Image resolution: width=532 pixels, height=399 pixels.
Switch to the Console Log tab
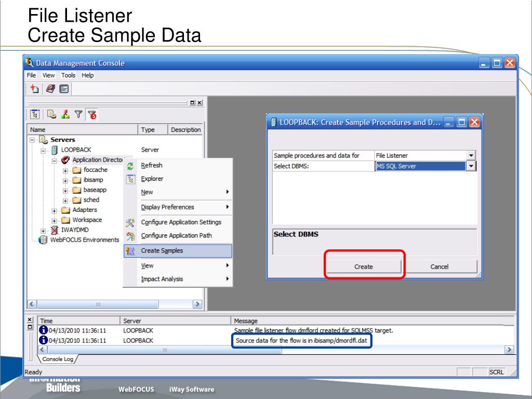pos(58,359)
